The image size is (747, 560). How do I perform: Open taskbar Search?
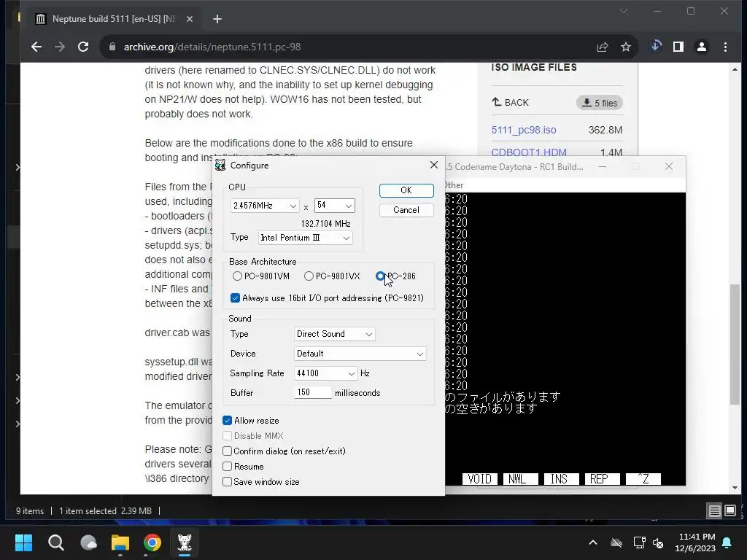pos(55,542)
